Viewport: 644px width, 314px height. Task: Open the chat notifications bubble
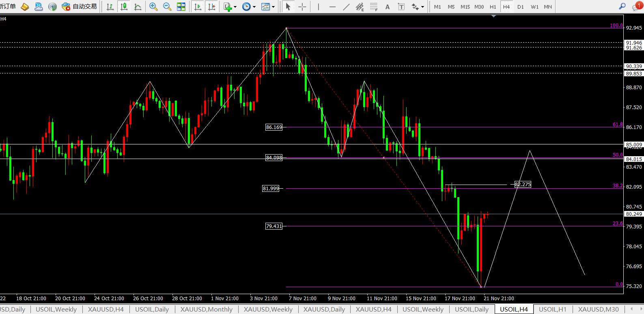pyautogui.click(x=637, y=6)
